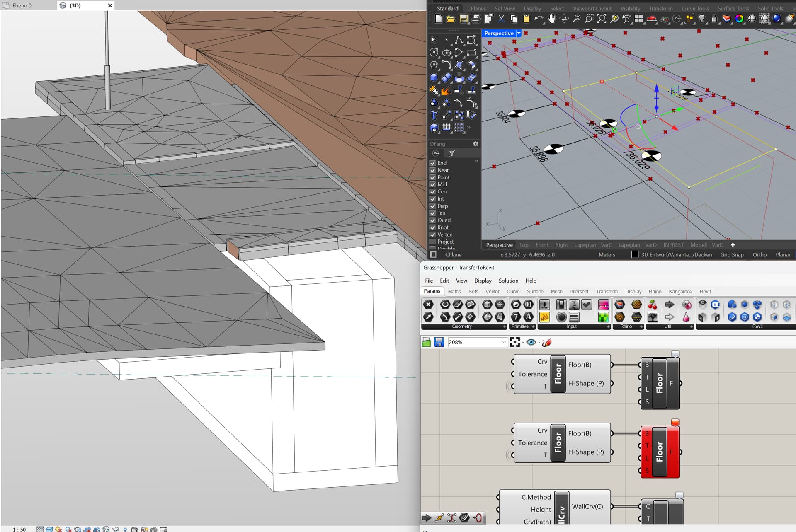Image resolution: width=796 pixels, height=532 pixels.
Task: Click the Rhino Undo arrow icon
Action: point(538,19)
